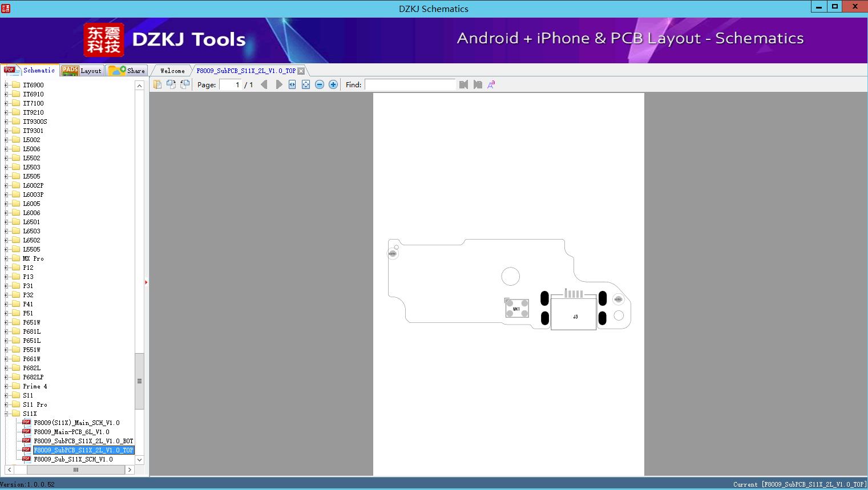Select the IT6910 folder
This screenshot has width=868, height=490.
33,94
